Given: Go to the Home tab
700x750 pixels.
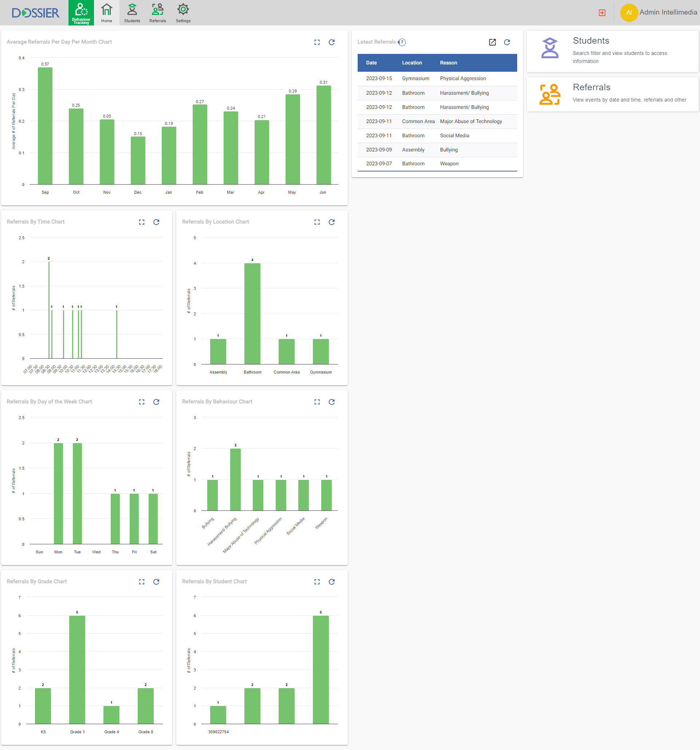Looking at the screenshot, I should [107, 13].
